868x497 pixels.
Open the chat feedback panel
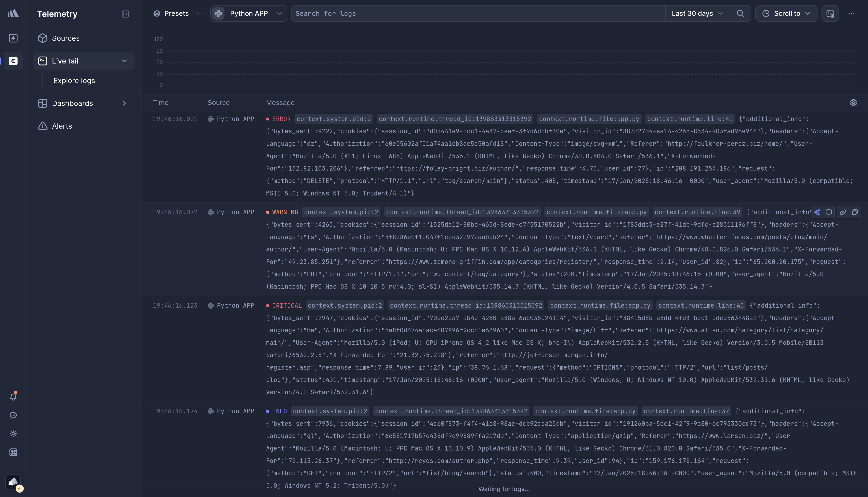coord(13,415)
